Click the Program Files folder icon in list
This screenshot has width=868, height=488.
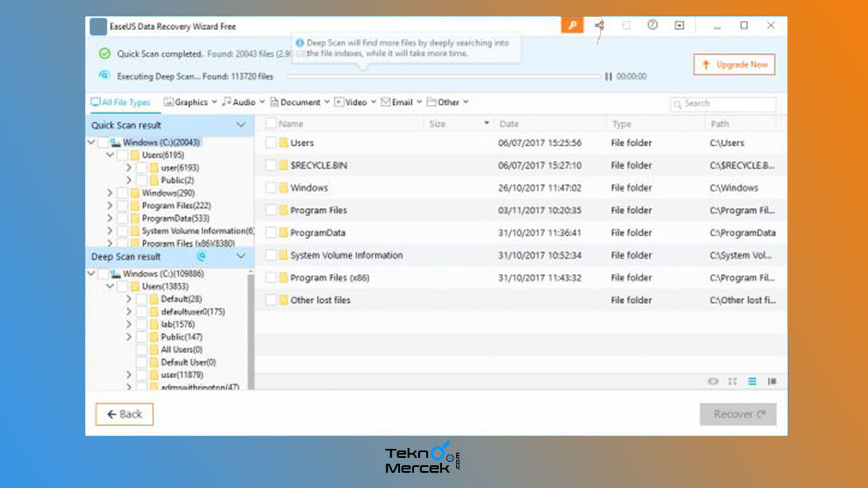click(x=283, y=210)
